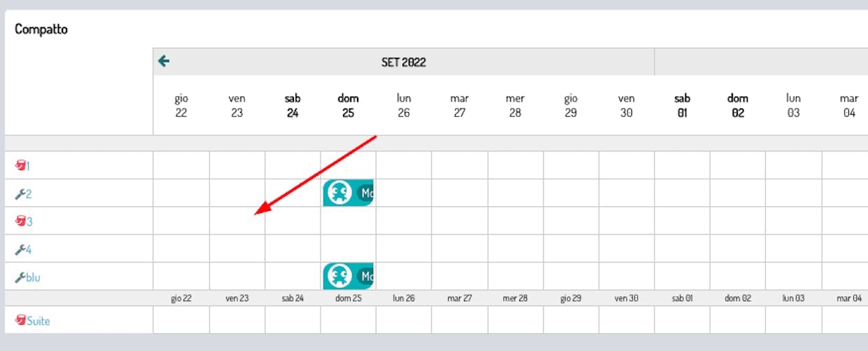The height and width of the screenshot is (351, 868).
Task: Click the Compatto view title
Action: (x=41, y=29)
